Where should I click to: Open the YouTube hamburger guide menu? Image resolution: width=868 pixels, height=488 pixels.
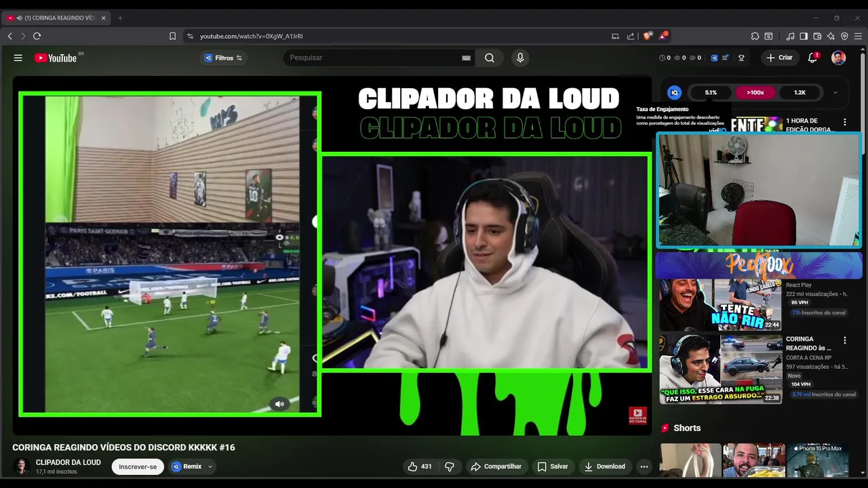pyautogui.click(x=18, y=58)
